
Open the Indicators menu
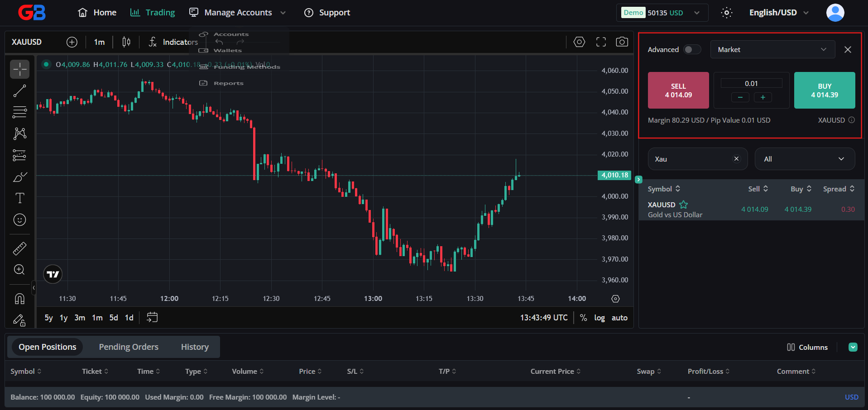tap(173, 42)
